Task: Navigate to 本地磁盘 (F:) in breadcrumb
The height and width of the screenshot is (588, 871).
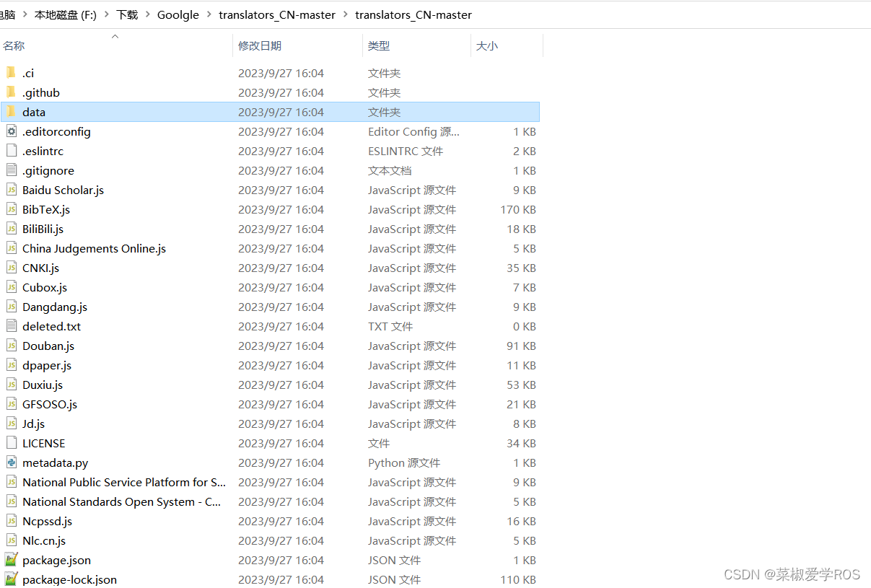Action: [x=66, y=14]
